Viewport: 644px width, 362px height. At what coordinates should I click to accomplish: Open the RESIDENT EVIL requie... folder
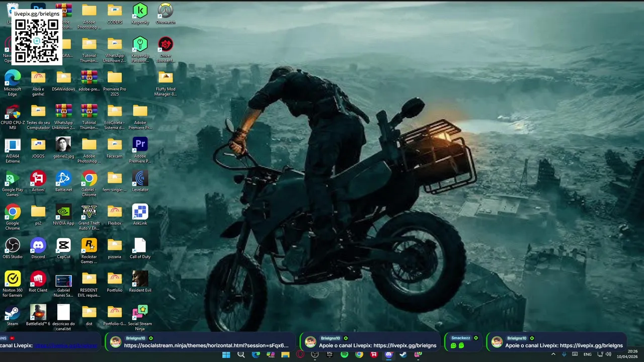89,284
